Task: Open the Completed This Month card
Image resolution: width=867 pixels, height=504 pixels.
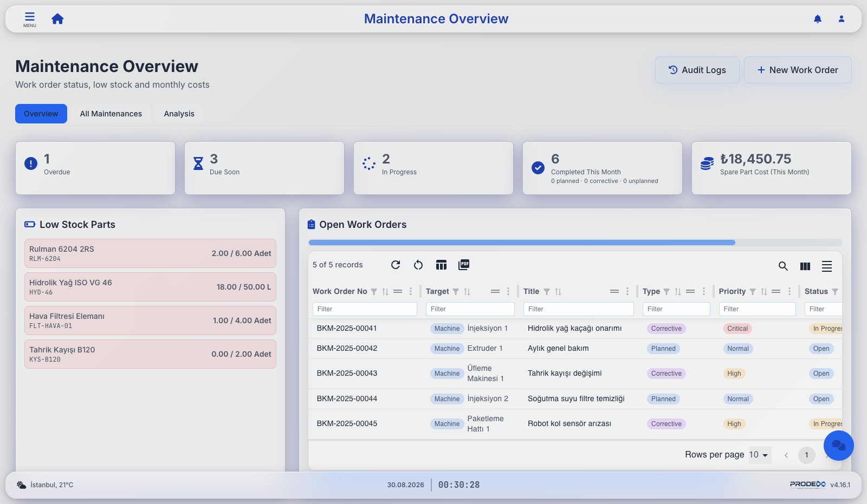Action: coord(603,168)
